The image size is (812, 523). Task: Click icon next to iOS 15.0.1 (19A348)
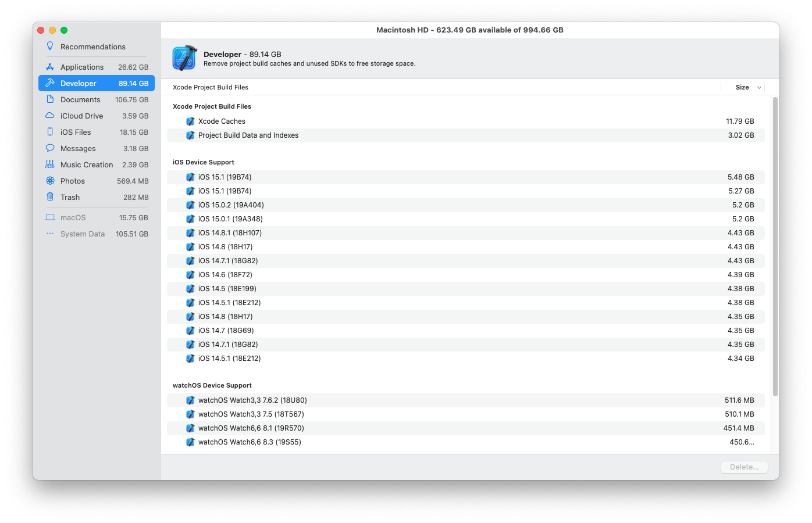click(x=190, y=219)
